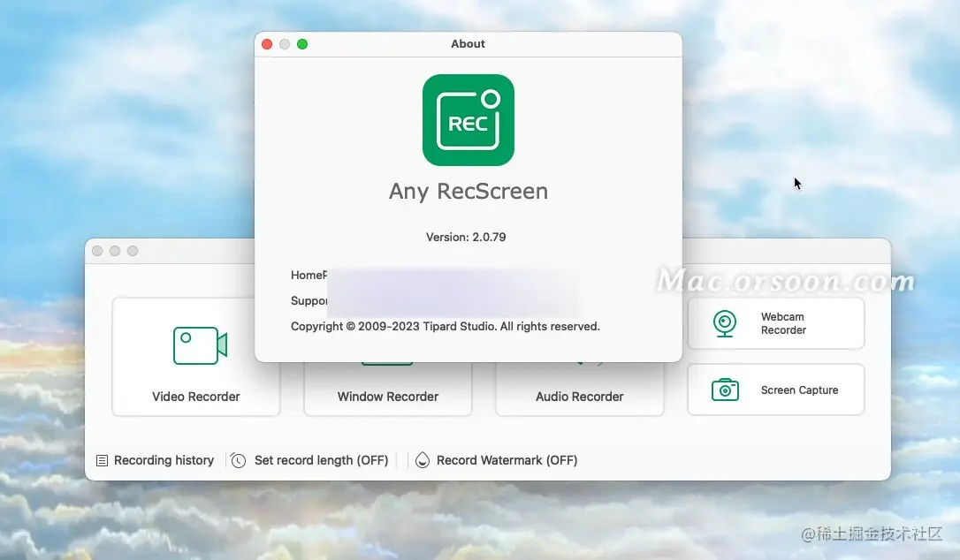The width and height of the screenshot is (960, 560).
Task: Click the Version: 2.0.79 text
Action: point(466,237)
